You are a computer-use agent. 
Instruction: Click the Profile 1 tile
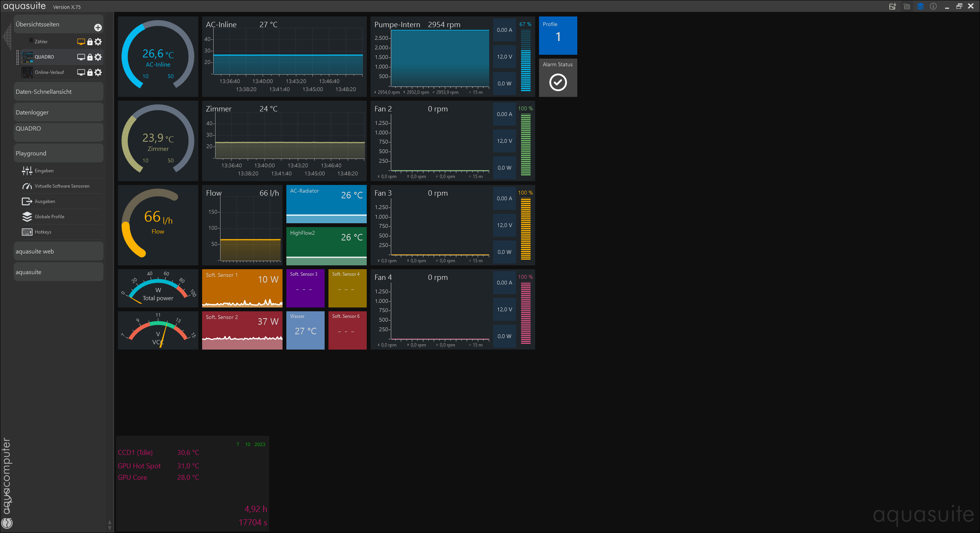point(558,35)
